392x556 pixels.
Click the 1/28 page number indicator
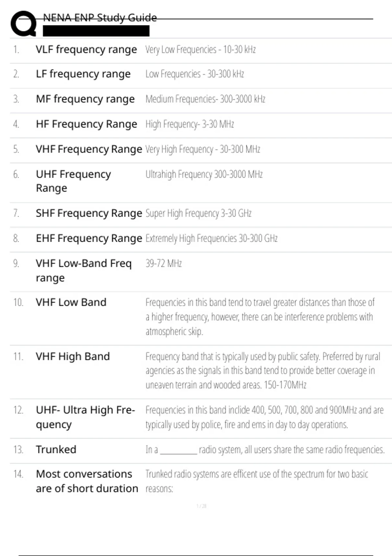pyautogui.click(x=201, y=506)
